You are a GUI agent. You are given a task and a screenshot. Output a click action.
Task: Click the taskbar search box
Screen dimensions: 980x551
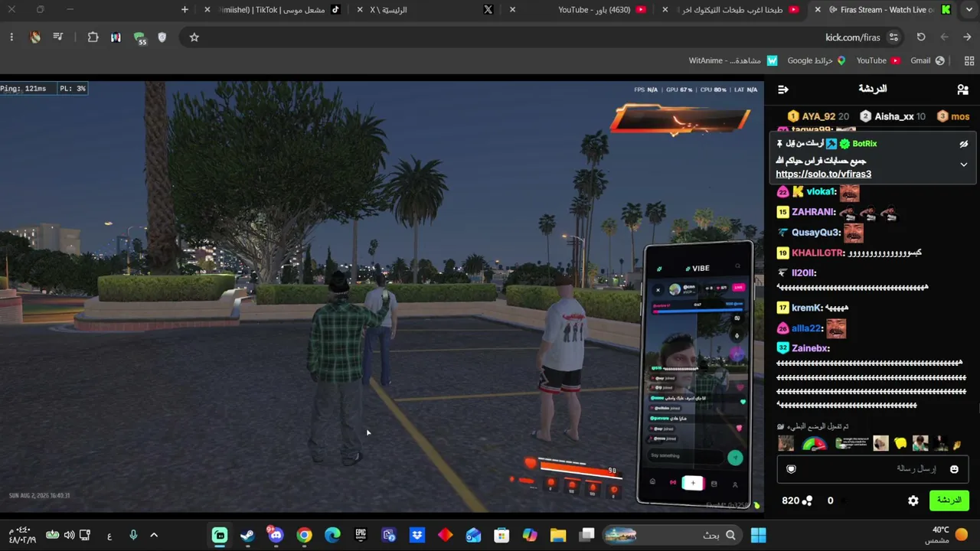pyautogui.click(x=672, y=535)
